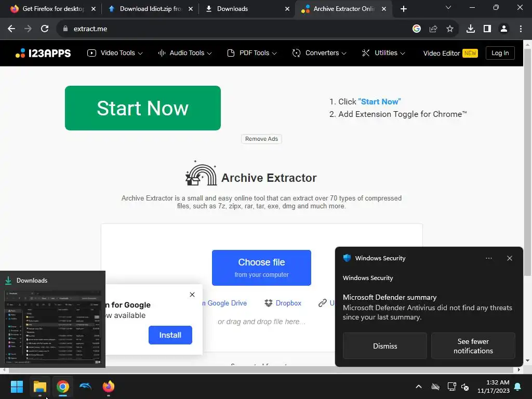Image resolution: width=532 pixels, height=399 pixels.
Task: Expand the Utilities menu
Action: [x=383, y=53]
